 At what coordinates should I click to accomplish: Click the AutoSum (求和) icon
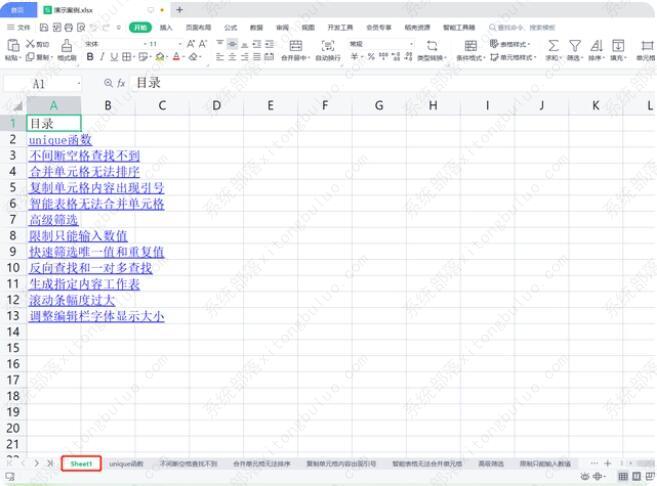click(x=553, y=46)
